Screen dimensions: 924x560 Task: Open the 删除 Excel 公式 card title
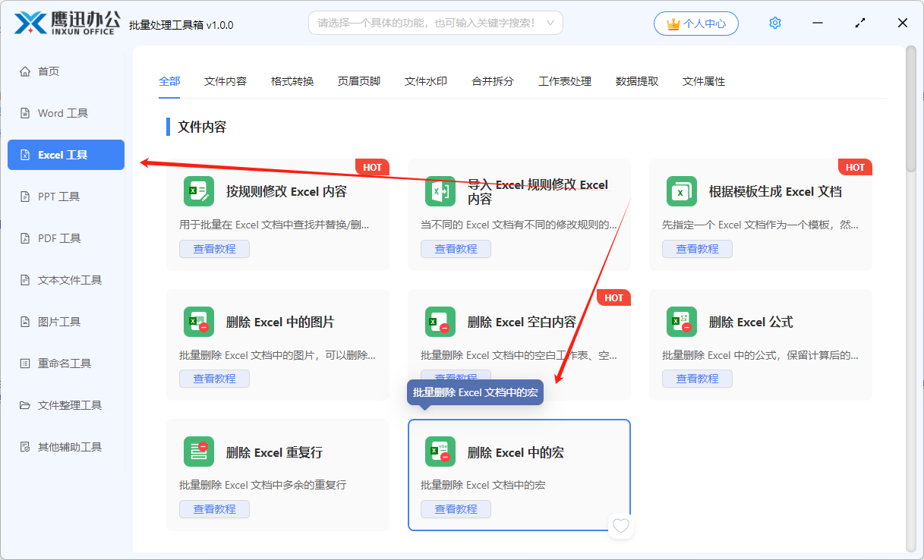click(x=751, y=322)
